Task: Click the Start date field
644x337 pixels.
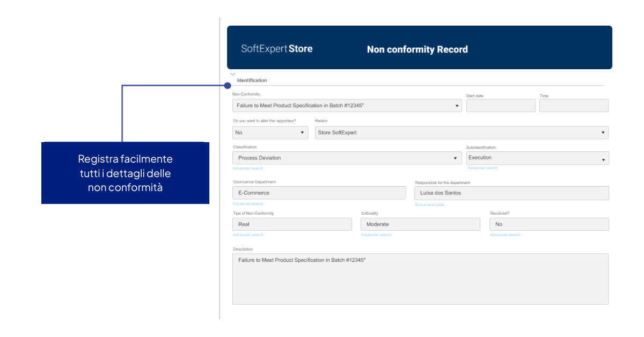Action: (501, 106)
